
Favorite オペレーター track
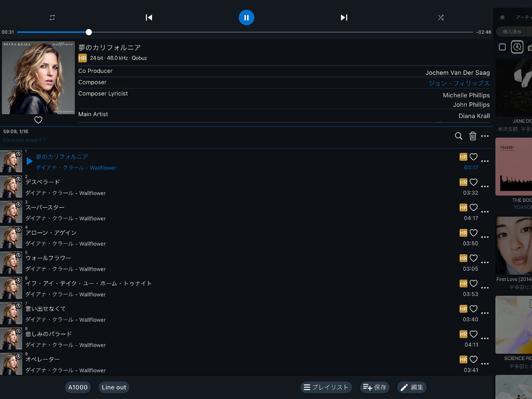click(x=473, y=359)
